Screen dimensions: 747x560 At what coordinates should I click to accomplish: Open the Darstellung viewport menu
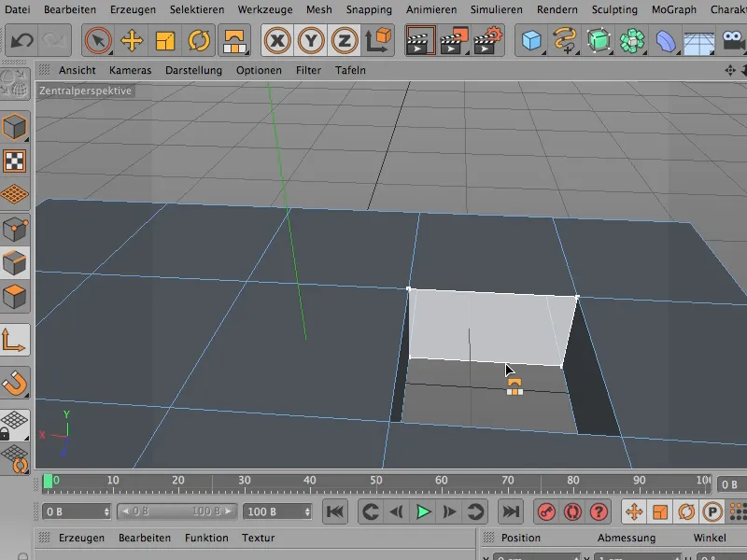[x=193, y=70]
